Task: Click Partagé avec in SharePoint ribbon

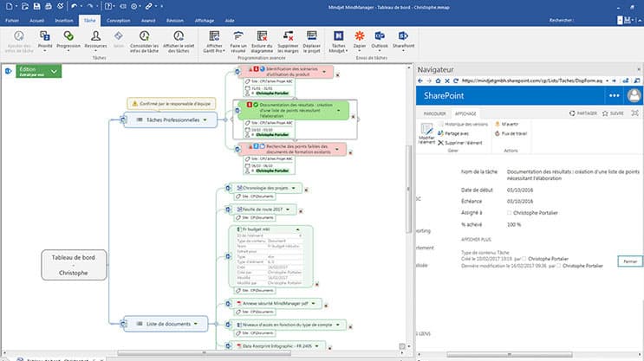Action: (453, 133)
